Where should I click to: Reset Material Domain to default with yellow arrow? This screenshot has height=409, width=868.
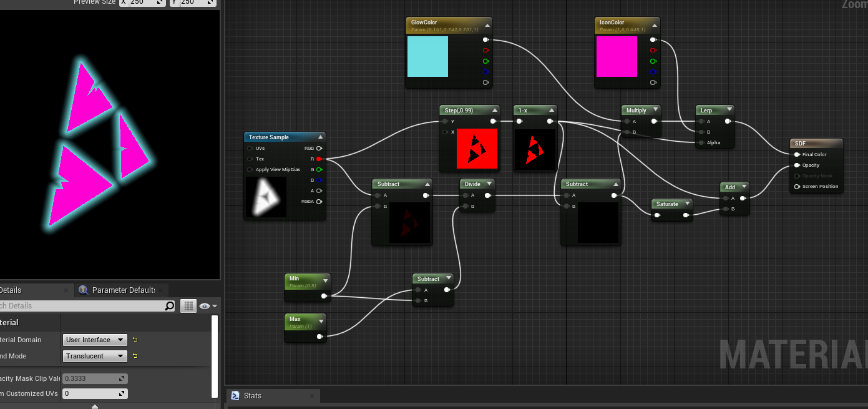(135, 340)
